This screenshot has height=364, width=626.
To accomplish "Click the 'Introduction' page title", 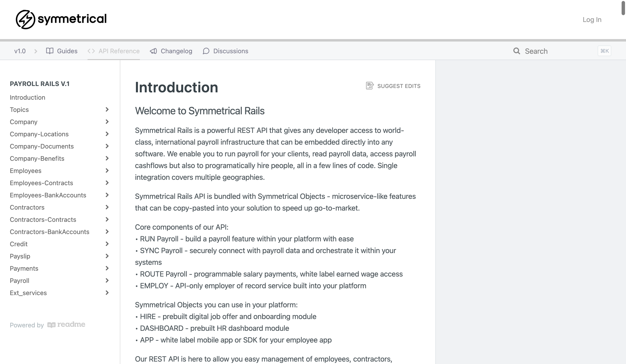I will (x=176, y=87).
